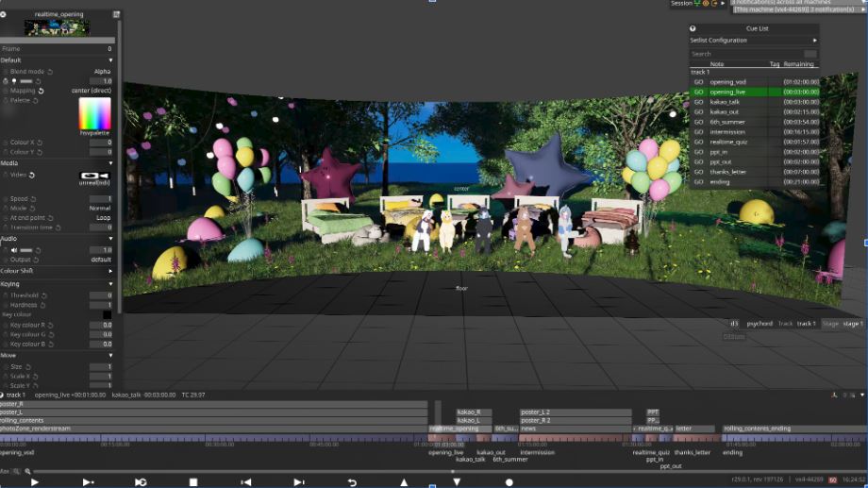Click the down-triangle fade down icon
This screenshot has width=868, height=488.
pos(457,482)
